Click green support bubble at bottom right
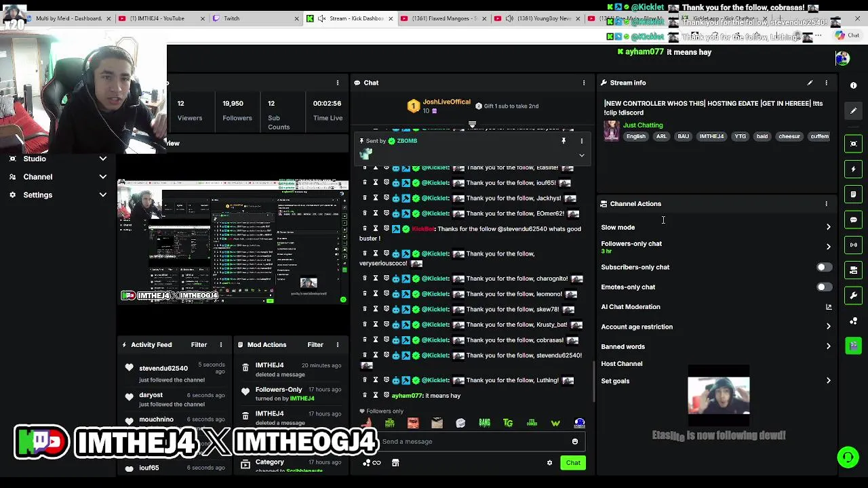The height and width of the screenshot is (488, 868). tap(848, 457)
